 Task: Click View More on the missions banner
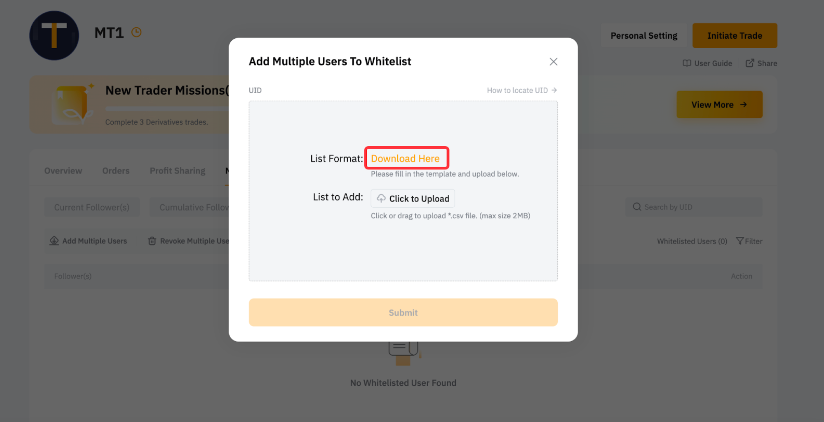pos(719,105)
